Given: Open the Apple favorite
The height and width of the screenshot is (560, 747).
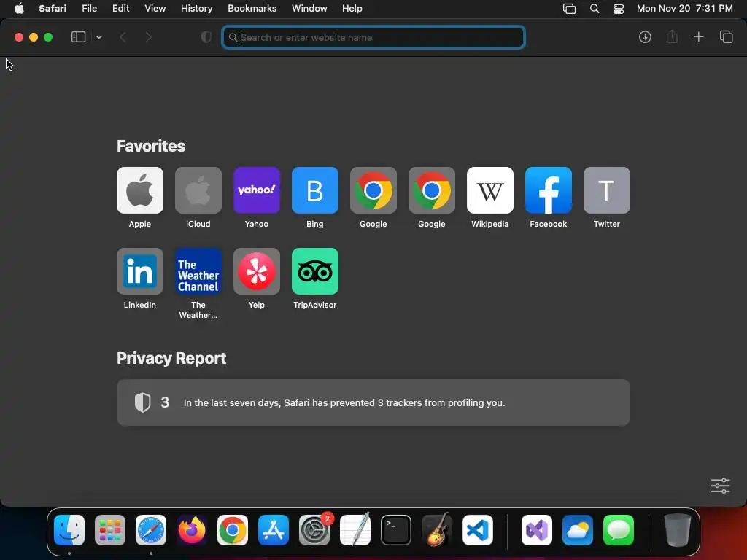Looking at the screenshot, I should point(139,190).
